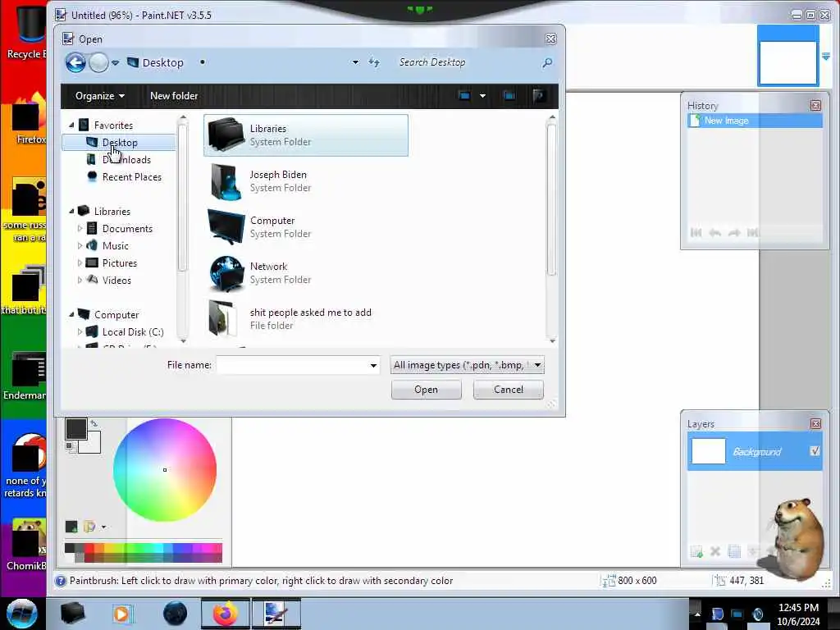Close the Open dialog

(x=550, y=39)
